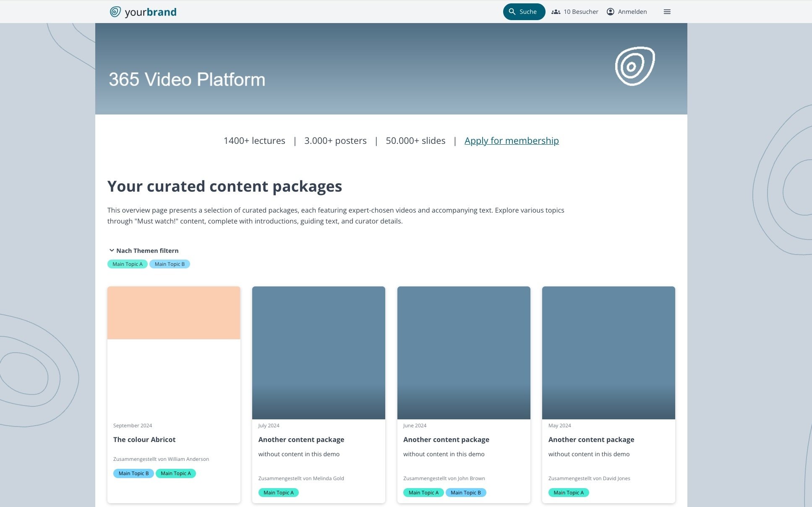812x507 pixels.
Task: Click Zusammengestellt von John Brown
Action: pos(444,478)
